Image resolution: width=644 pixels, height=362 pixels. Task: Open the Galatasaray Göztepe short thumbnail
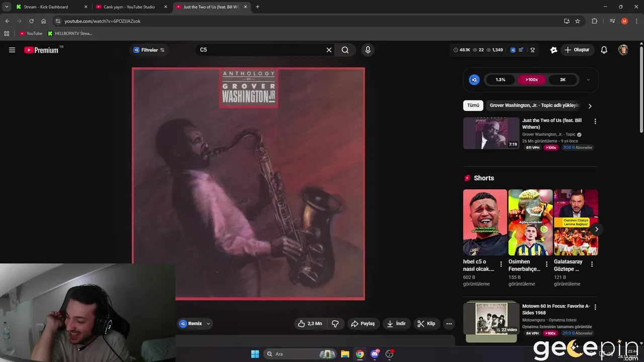(x=576, y=222)
